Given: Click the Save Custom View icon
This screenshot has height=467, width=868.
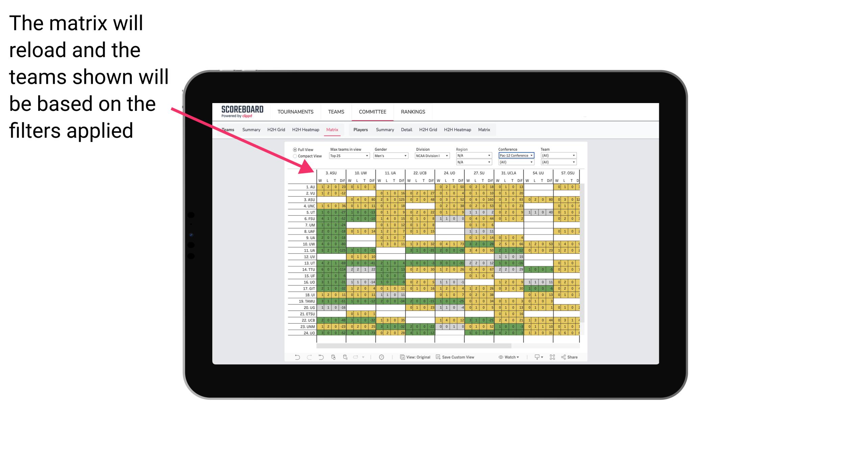Looking at the screenshot, I should pos(436,358).
